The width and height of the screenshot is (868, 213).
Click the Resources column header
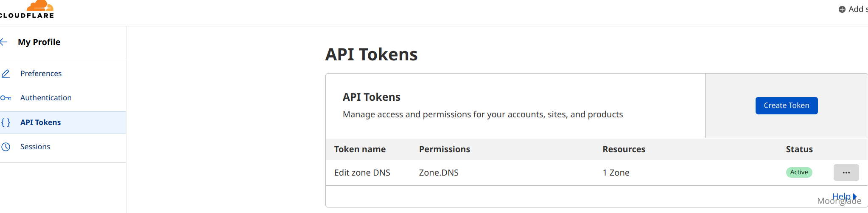tap(624, 149)
